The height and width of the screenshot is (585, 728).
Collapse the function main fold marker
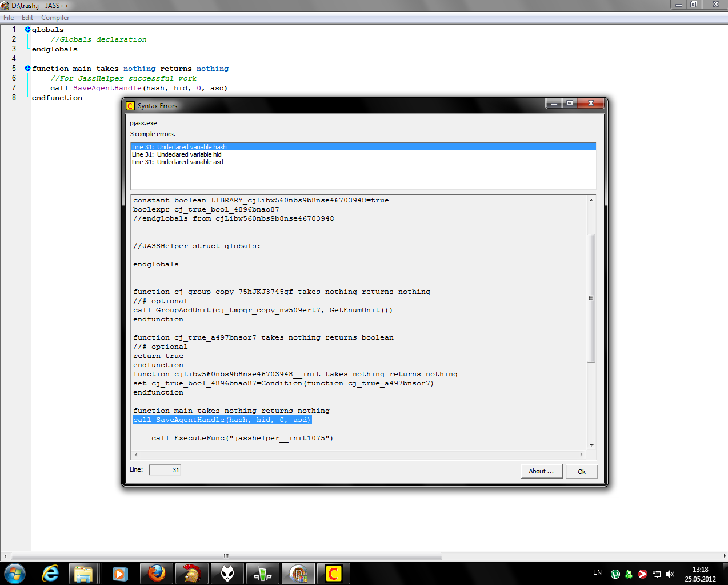[x=27, y=69]
